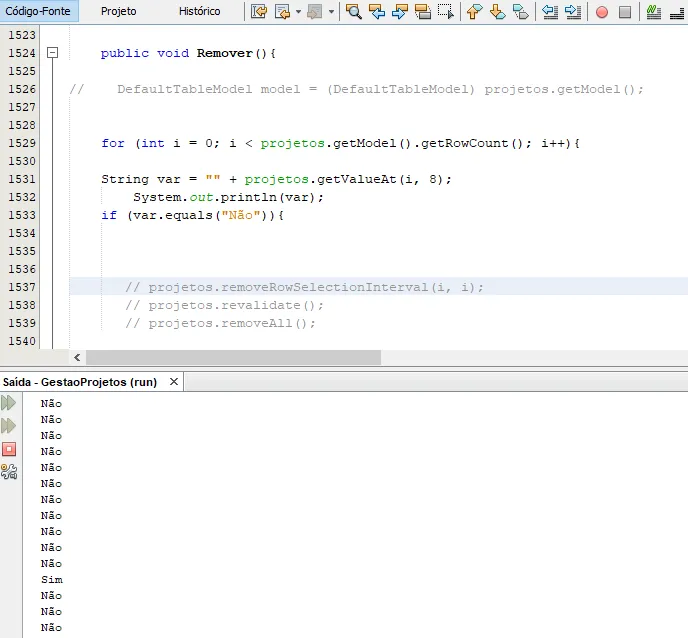Shift the line left

tap(550, 12)
